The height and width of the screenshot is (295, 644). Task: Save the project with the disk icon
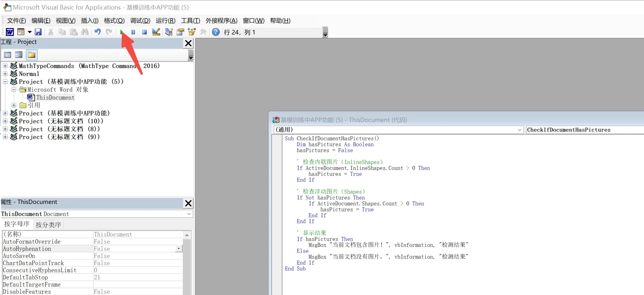pyautogui.click(x=38, y=32)
